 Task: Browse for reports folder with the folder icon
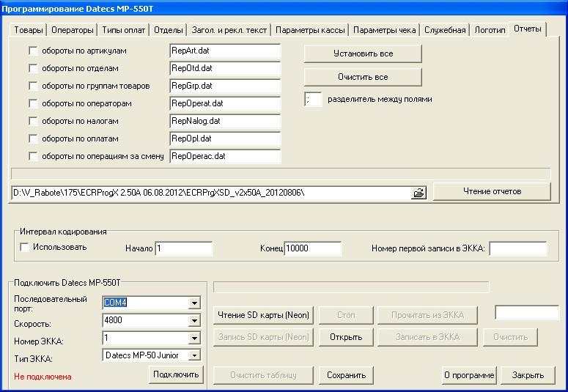pos(418,193)
